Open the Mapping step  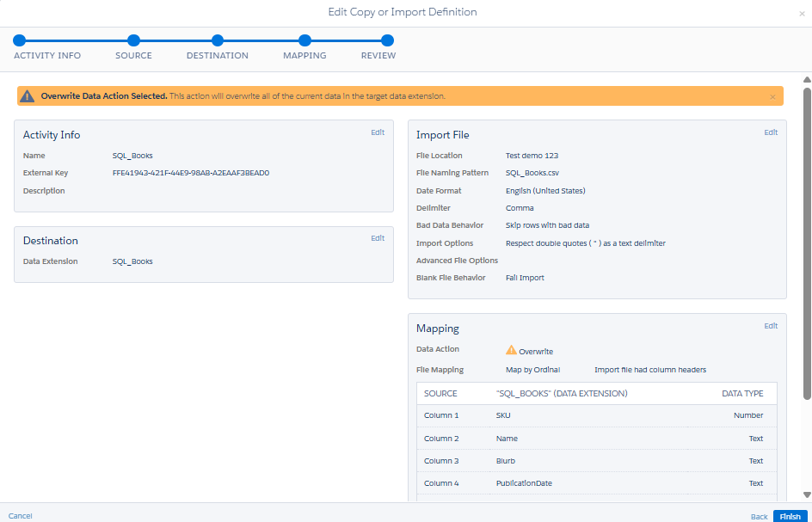[304, 40]
